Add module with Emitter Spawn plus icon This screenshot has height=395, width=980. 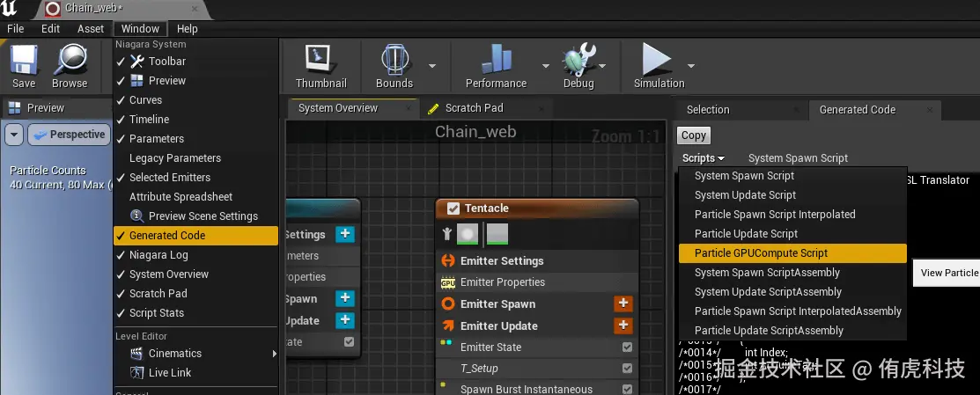[623, 304]
